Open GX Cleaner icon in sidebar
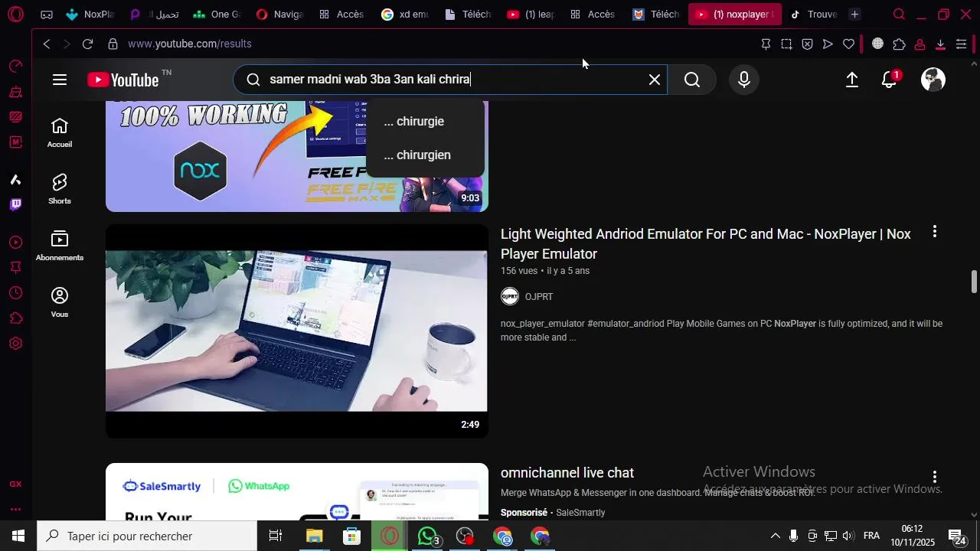Image resolution: width=980 pixels, height=551 pixels. pyautogui.click(x=15, y=93)
